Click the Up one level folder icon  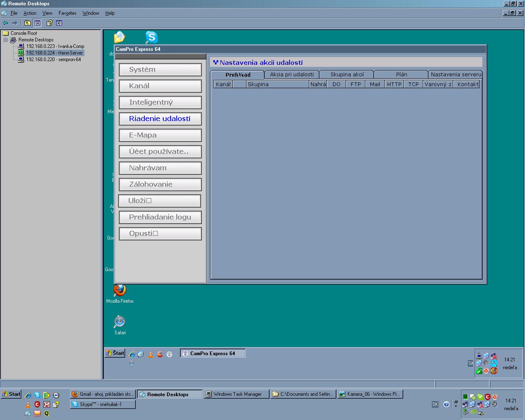coord(27,23)
